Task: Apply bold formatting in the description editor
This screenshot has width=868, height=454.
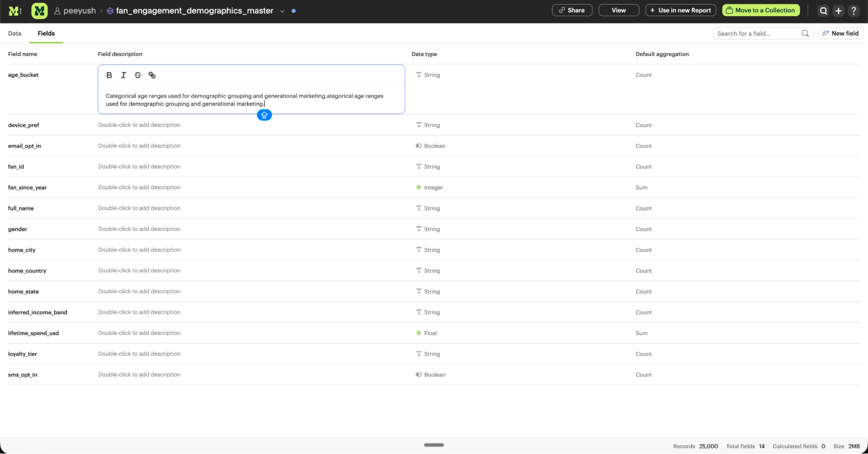Action: [x=109, y=75]
